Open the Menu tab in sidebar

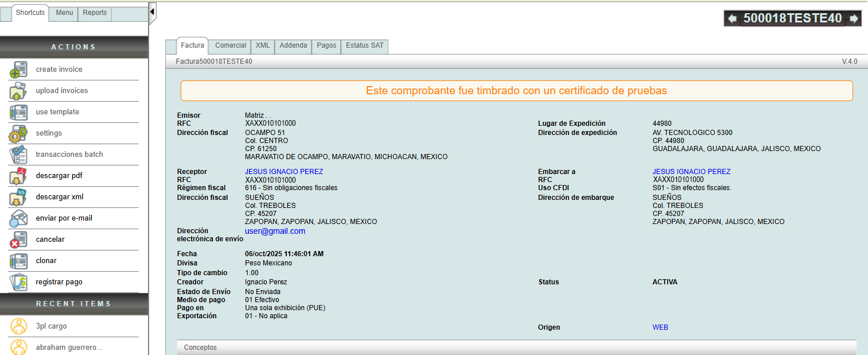click(64, 13)
